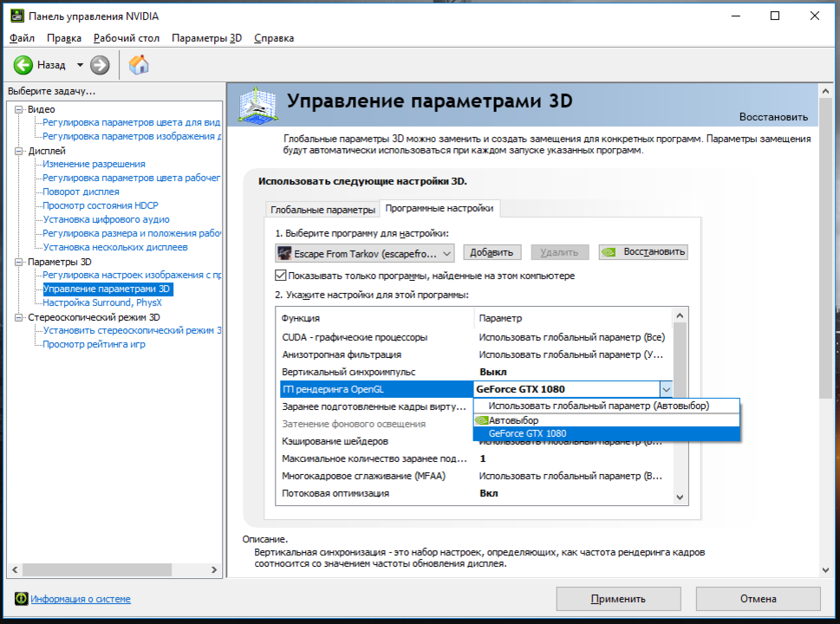Screen dimensions: 840x624
Task: Click the Удалить button
Action: (559, 251)
